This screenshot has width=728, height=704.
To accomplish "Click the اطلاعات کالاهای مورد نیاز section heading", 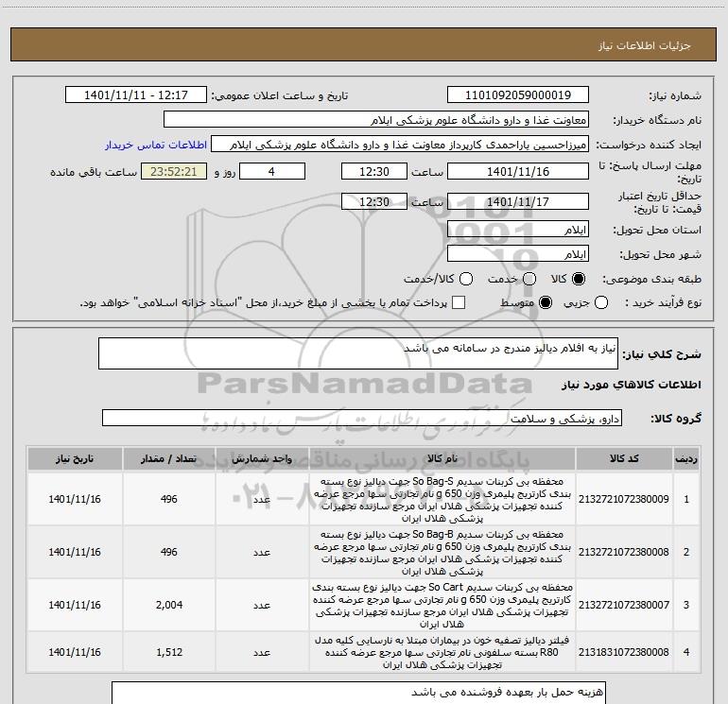I will [x=632, y=385].
